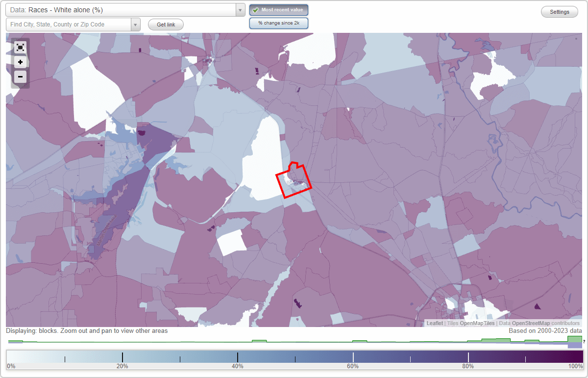
Task: Enable the % change since 2k view
Action: coord(278,23)
